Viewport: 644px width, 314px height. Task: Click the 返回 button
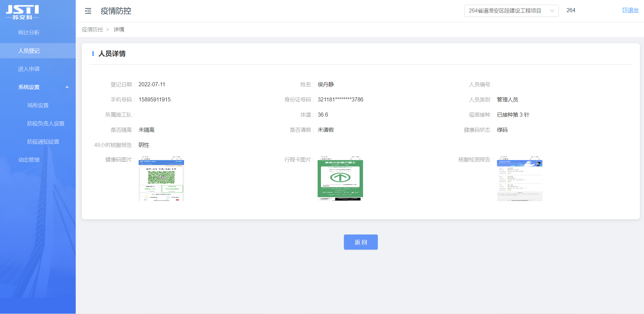(x=360, y=242)
